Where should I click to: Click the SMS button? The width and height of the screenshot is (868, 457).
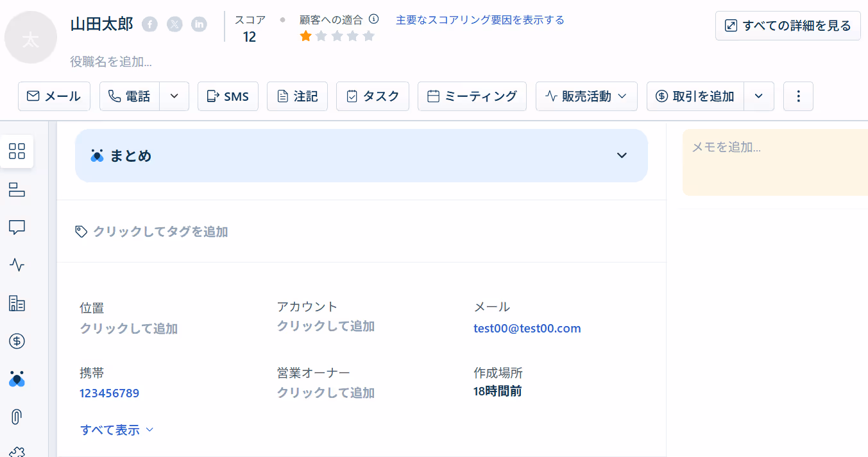click(228, 96)
